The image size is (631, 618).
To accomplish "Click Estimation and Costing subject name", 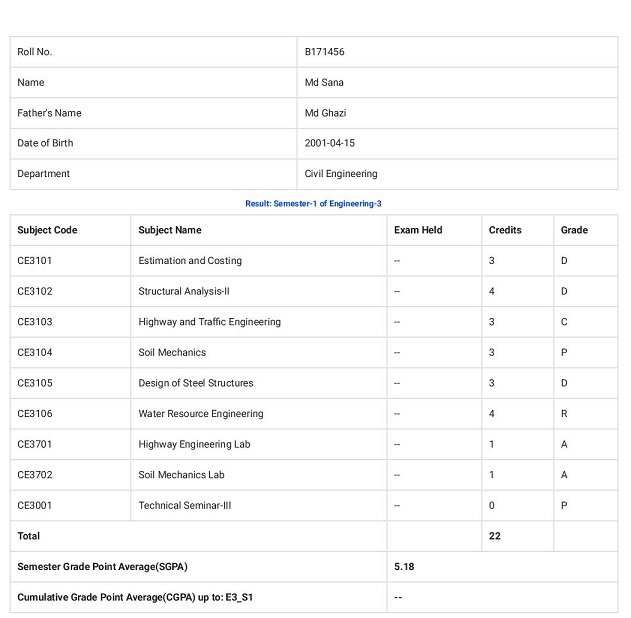I will click(190, 261).
